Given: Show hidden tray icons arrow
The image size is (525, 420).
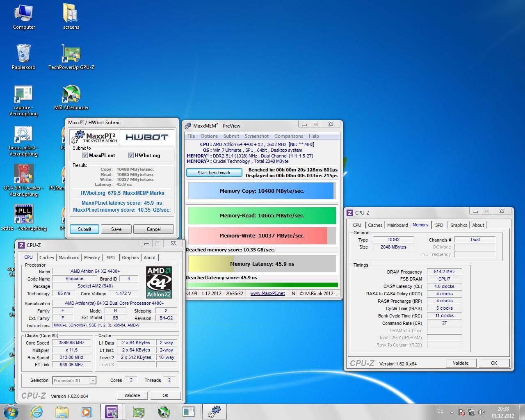Looking at the screenshot, I should 452,412.
